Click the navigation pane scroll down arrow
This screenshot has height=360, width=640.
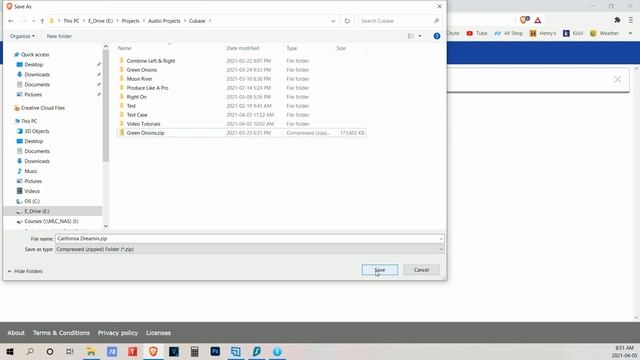pos(106,226)
